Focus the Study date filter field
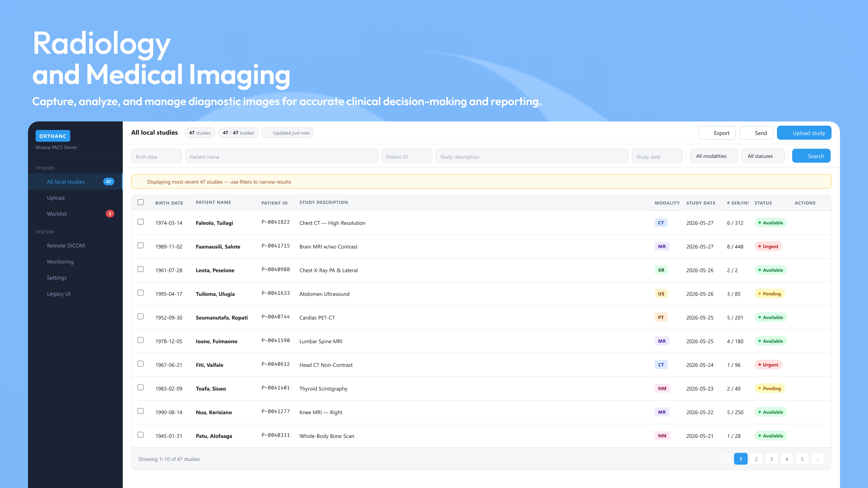Image resolution: width=868 pixels, height=488 pixels. pos(657,156)
